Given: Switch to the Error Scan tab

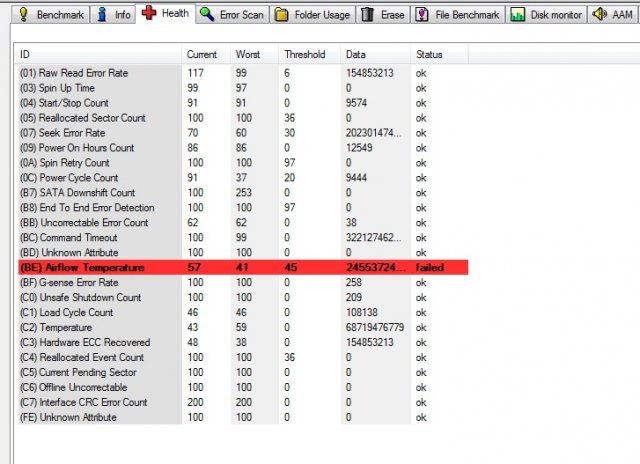Looking at the screenshot, I should point(240,15).
